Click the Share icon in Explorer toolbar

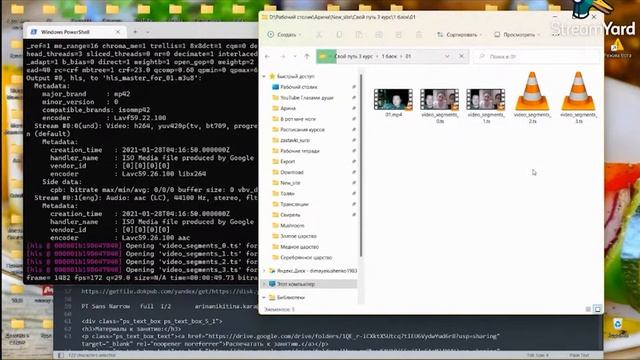coord(399,35)
